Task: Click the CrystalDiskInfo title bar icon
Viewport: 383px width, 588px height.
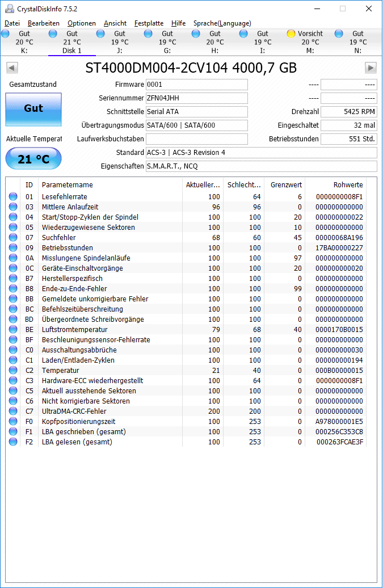Action: point(10,9)
